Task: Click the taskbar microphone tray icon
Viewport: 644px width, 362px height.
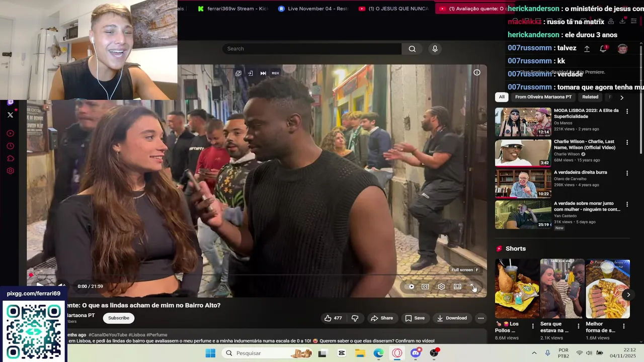Action: tap(547, 353)
